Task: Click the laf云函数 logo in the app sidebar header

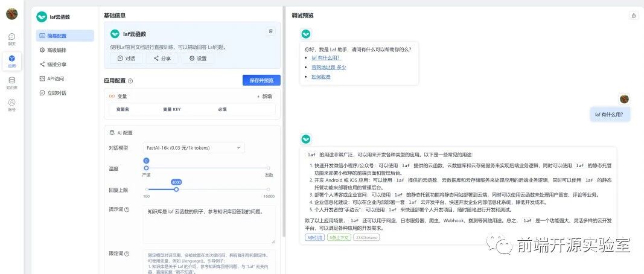Action: coord(42,17)
